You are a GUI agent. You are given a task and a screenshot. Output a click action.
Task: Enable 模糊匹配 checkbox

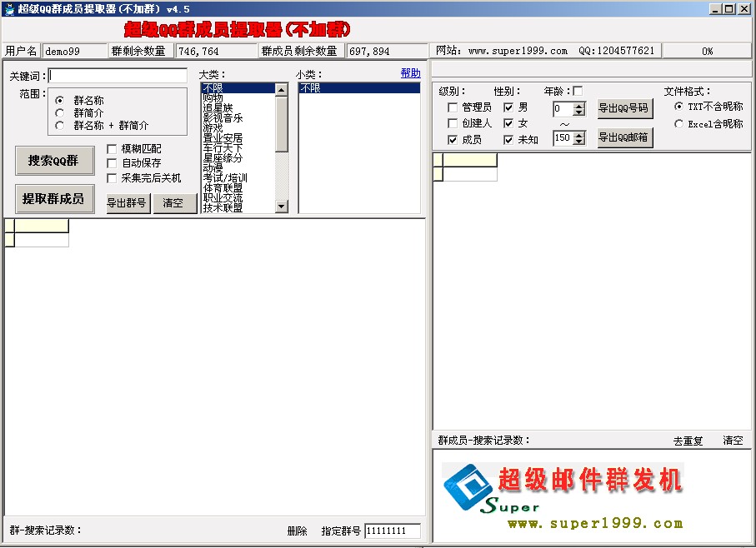point(112,149)
